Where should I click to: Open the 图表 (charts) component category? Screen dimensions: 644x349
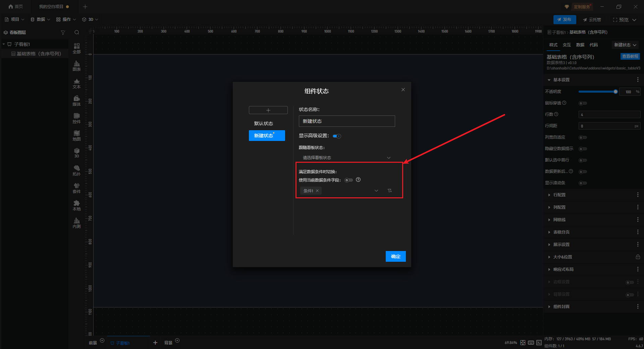[x=76, y=66]
